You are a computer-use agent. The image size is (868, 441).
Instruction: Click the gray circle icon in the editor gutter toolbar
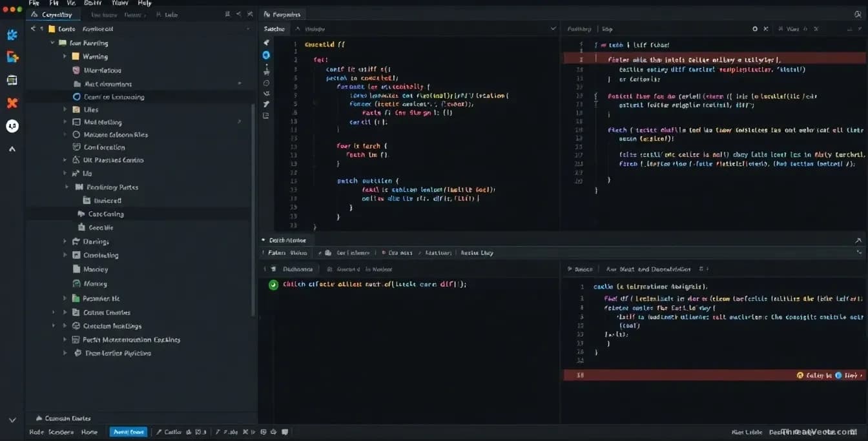[266, 83]
